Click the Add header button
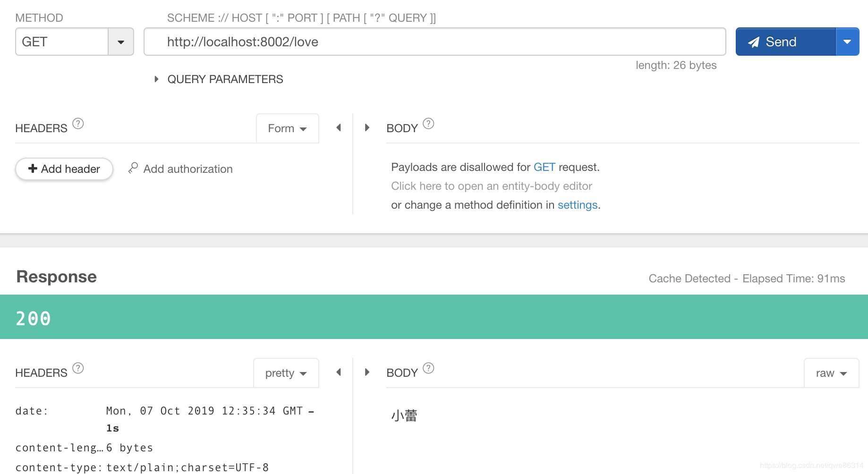This screenshot has height=474, width=868. tap(64, 169)
